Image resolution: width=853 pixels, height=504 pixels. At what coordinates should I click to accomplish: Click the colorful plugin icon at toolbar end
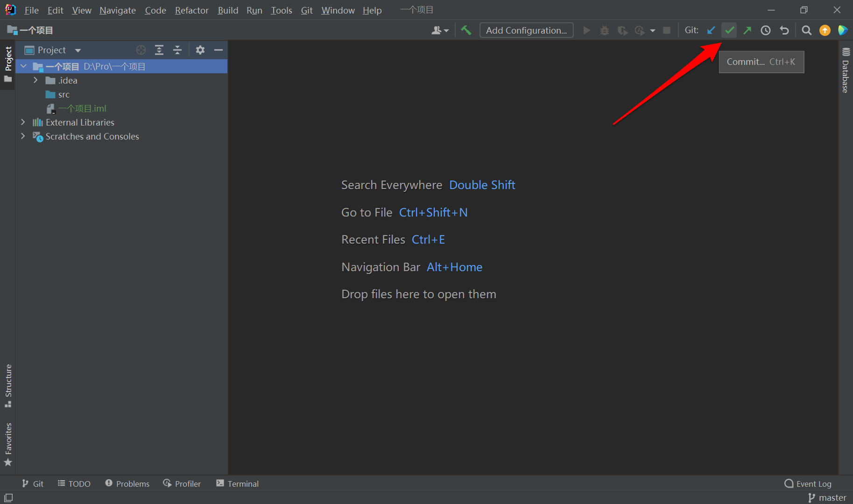[x=843, y=30]
